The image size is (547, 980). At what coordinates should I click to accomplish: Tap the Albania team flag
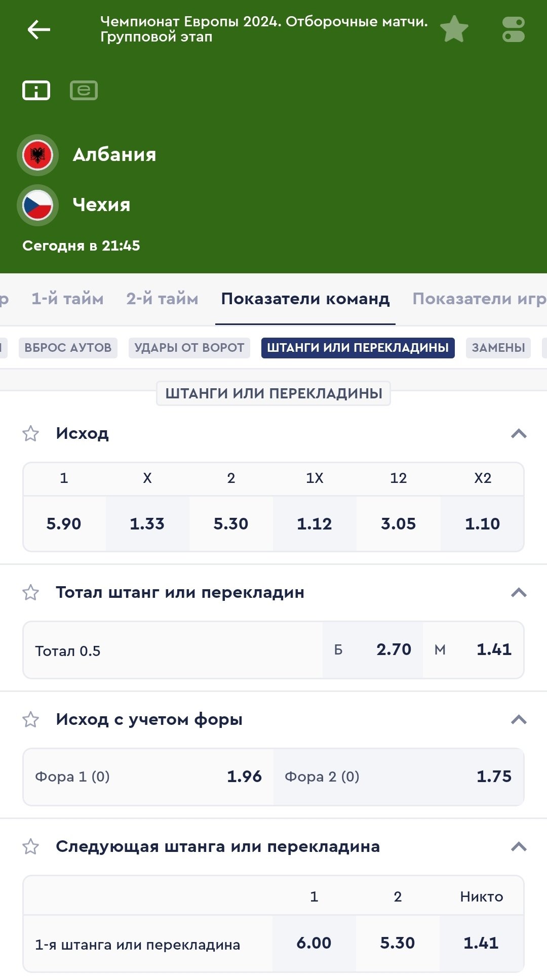pos(37,155)
